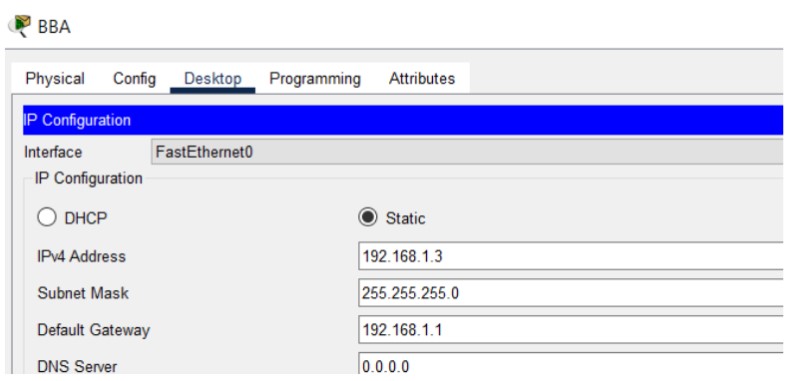Click the Packet Tracer BBA window icon
The width and height of the screenshot is (788, 381).
pyautogui.click(x=19, y=26)
